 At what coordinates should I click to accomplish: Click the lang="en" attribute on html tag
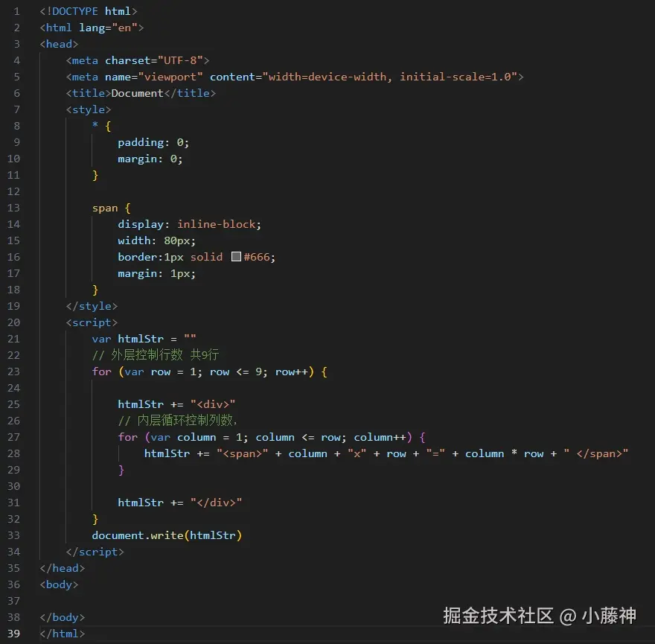(x=108, y=28)
